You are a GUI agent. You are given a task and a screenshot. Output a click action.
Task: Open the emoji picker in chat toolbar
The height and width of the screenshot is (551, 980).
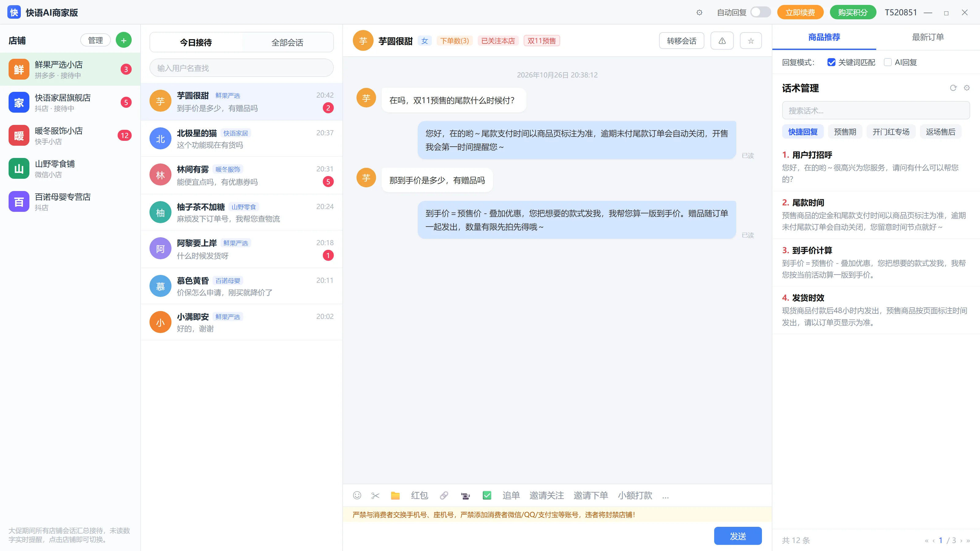(357, 495)
